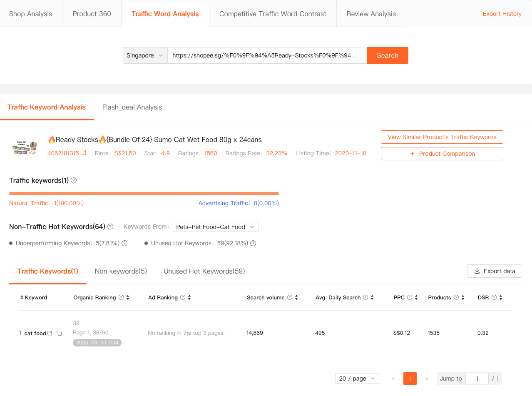Switch to Unused Hot Keywords(59) tab
The height and width of the screenshot is (396, 532).
pyautogui.click(x=204, y=271)
